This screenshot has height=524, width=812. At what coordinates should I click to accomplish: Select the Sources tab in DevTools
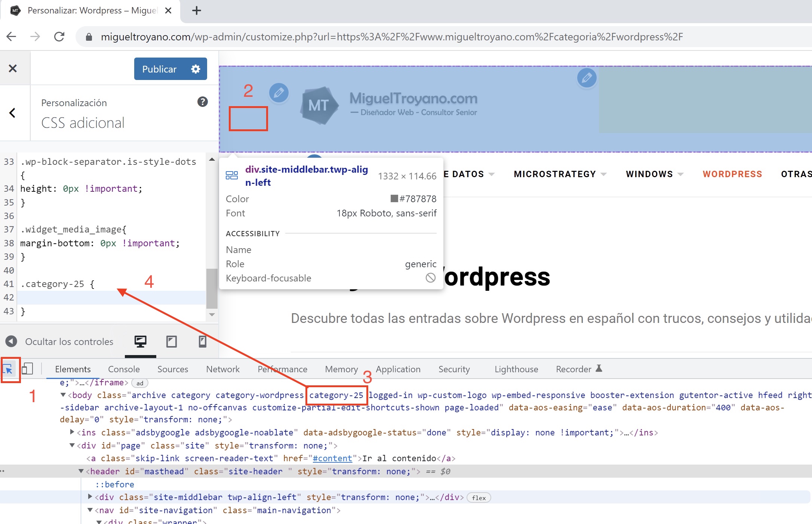click(x=173, y=369)
